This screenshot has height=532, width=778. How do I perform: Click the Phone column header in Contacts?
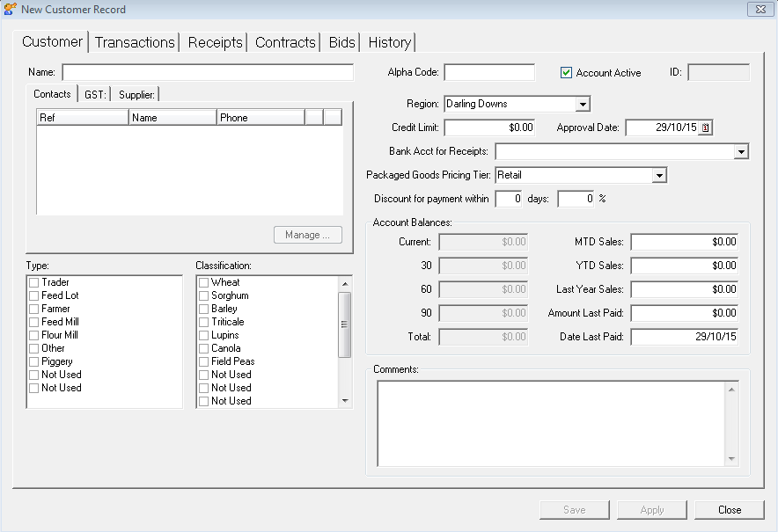tap(260, 117)
